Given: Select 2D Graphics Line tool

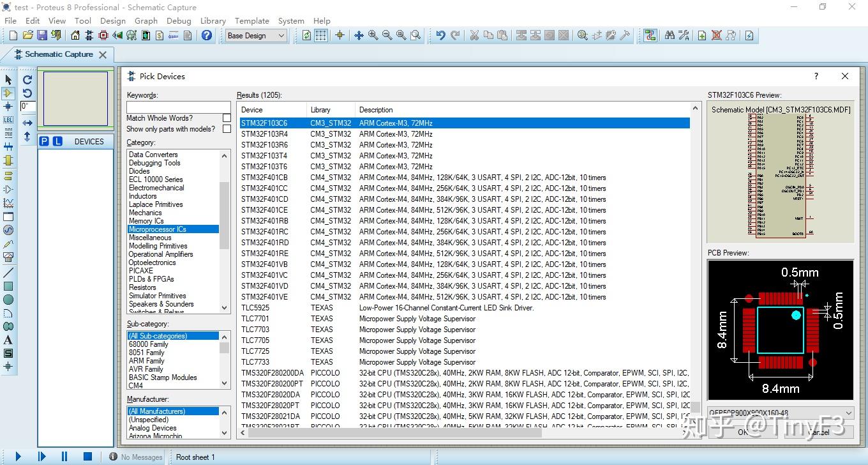Looking at the screenshot, I should [8, 273].
